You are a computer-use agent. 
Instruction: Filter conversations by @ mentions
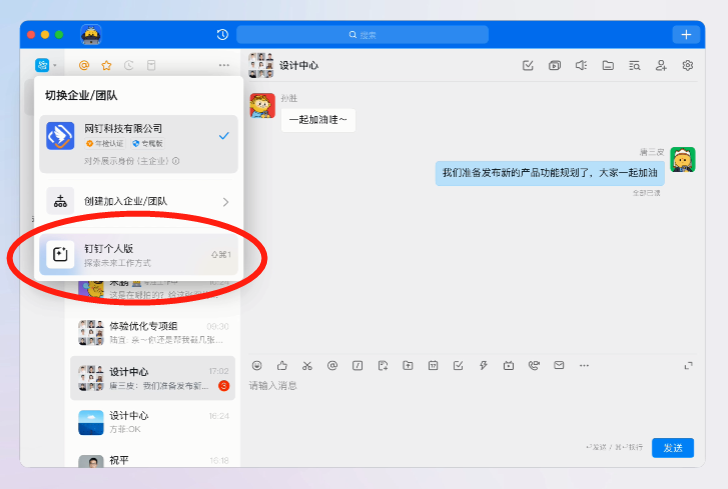(x=84, y=65)
